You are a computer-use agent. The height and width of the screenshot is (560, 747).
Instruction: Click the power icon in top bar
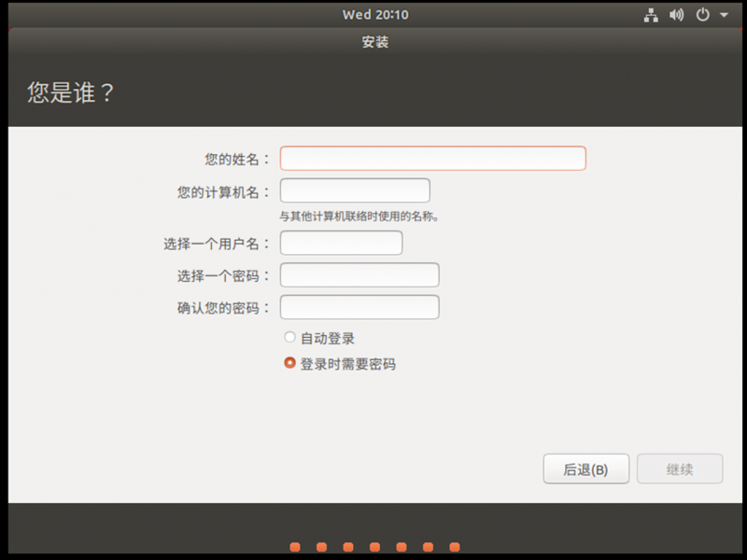(x=703, y=15)
